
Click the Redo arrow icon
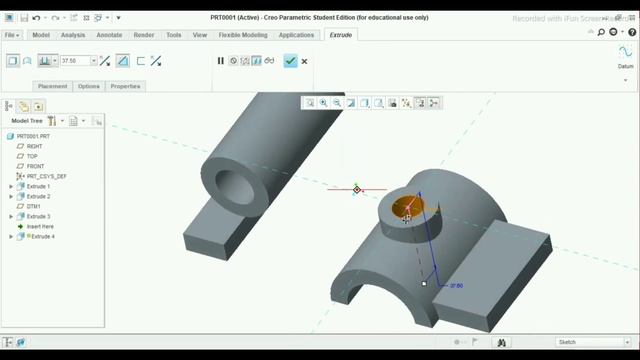click(x=56, y=18)
